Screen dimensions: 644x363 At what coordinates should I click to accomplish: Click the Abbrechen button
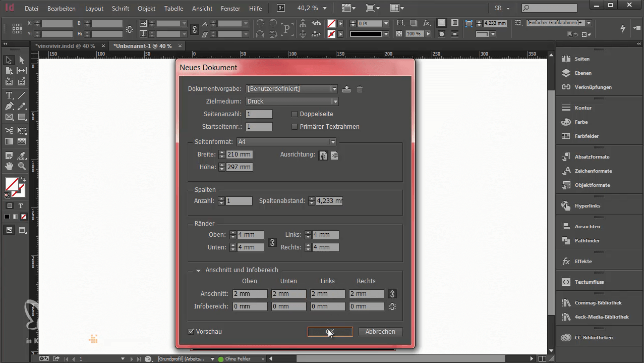click(380, 332)
